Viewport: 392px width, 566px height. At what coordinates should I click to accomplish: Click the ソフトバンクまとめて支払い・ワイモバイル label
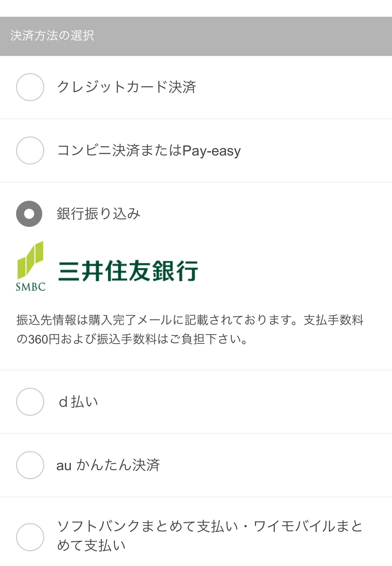coord(210,536)
